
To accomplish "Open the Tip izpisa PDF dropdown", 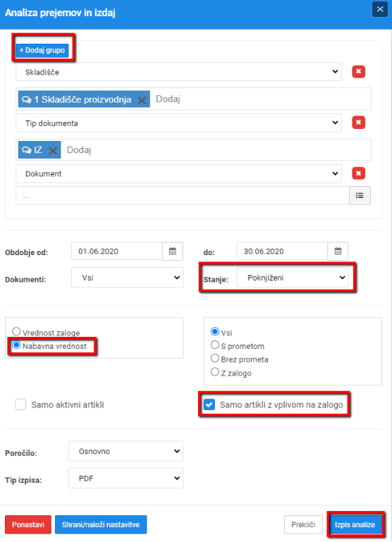I will click(125, 479).
